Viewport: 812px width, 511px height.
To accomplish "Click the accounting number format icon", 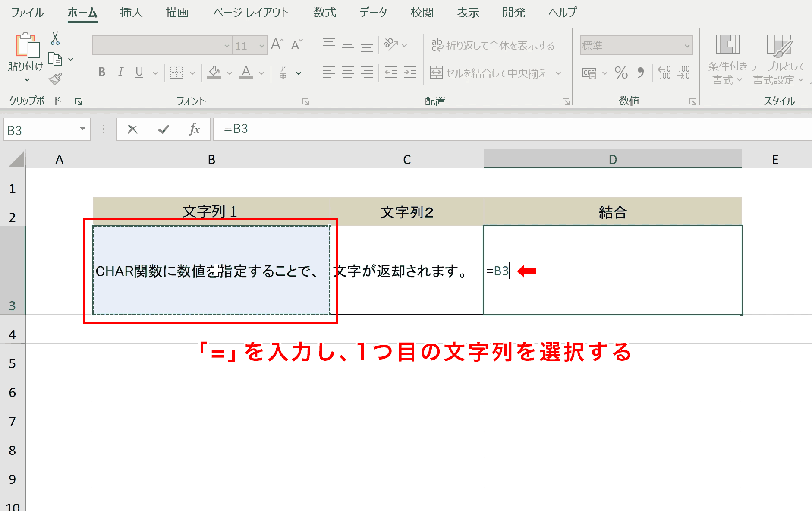I will [x=589, y=73].
